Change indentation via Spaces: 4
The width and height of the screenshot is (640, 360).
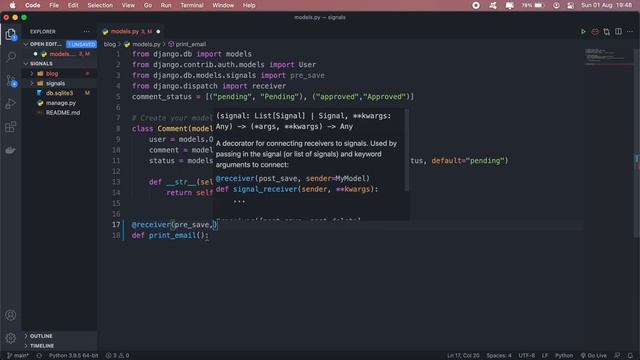(499, 356)
